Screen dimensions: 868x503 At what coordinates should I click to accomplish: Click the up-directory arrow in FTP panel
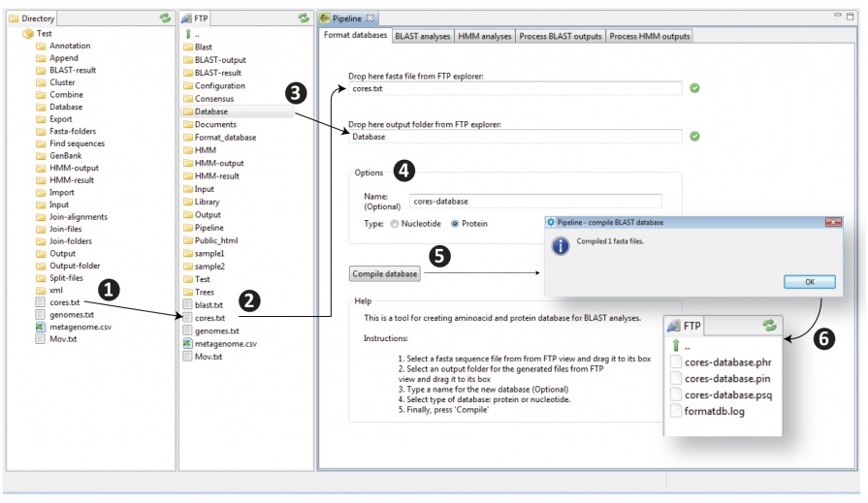[187, 34]
